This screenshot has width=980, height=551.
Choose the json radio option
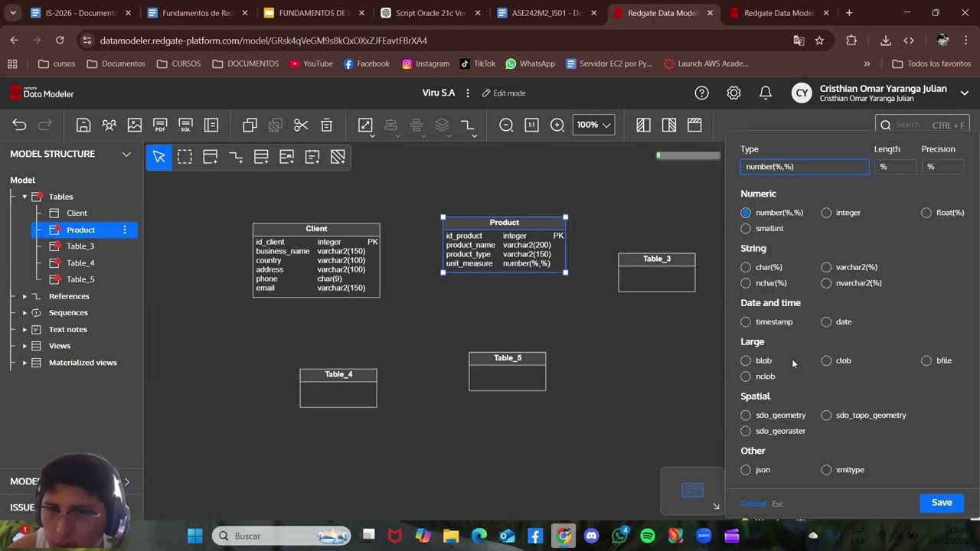[x=746, y=470]
